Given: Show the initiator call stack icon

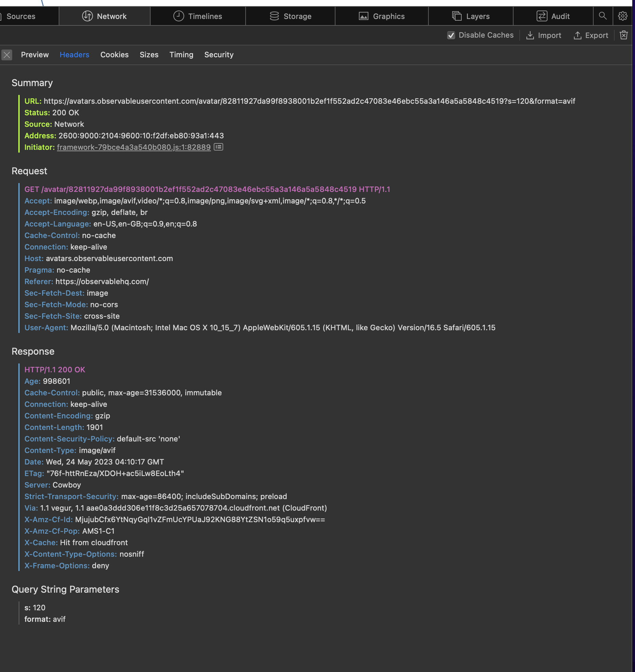Looking at the screenshot, I should point(218,147).
